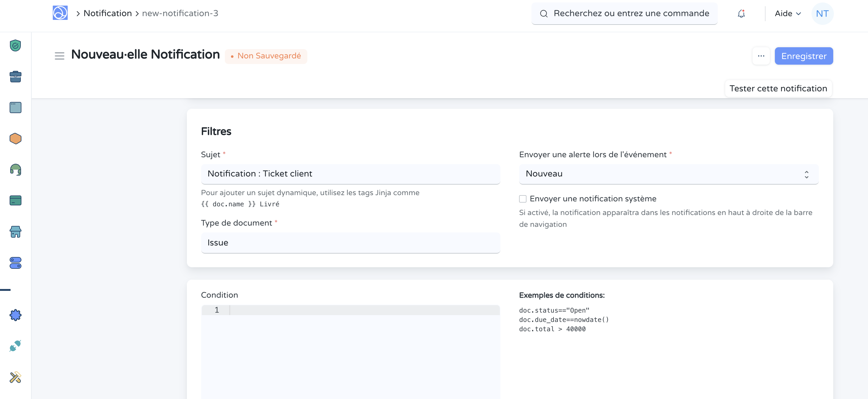Click the storefront sidebar icon
This screenshot has width=868, height=399.
pyautogui.click(x=16, y=232)
